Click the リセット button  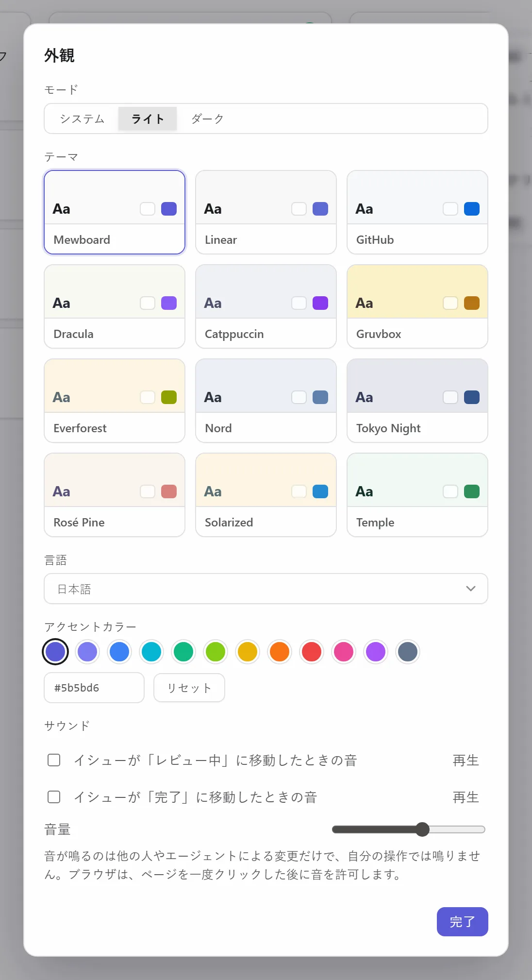(x=189, y=688)
